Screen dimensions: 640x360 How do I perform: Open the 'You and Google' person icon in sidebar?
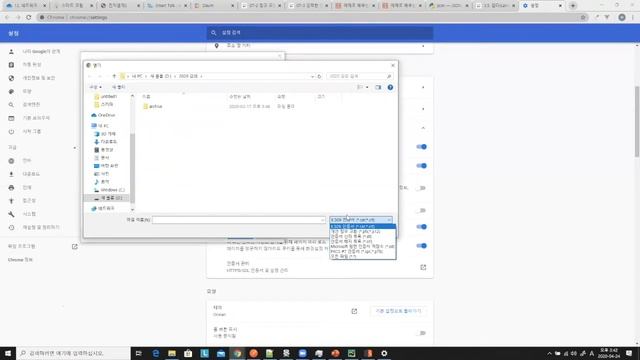click(11, 51)
